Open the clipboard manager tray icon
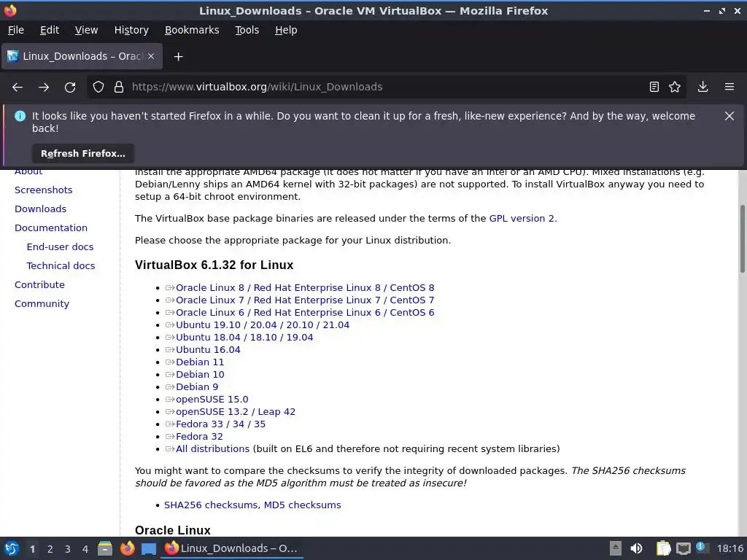 pyautogui.click(x=663, y=548)
